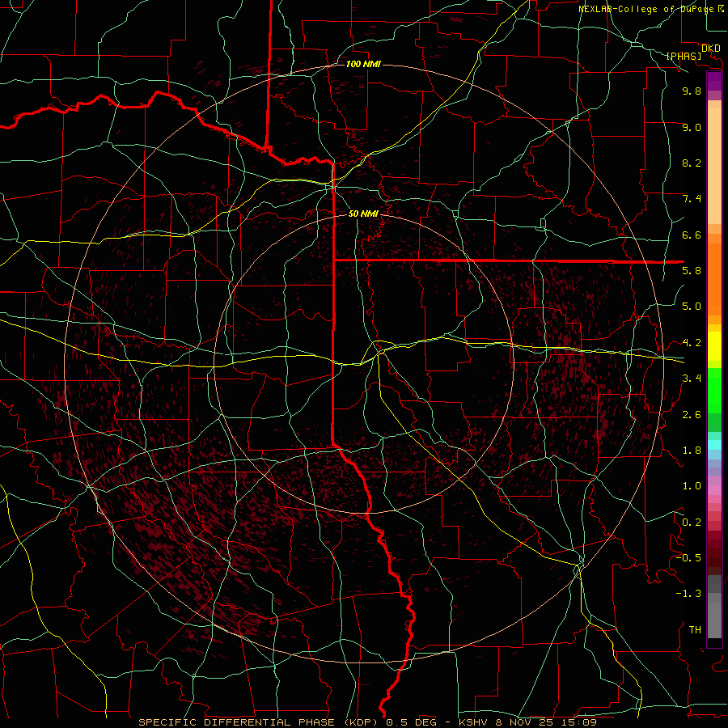
Task: Click the TH label at scale bottom
Action: pos(695,630)
